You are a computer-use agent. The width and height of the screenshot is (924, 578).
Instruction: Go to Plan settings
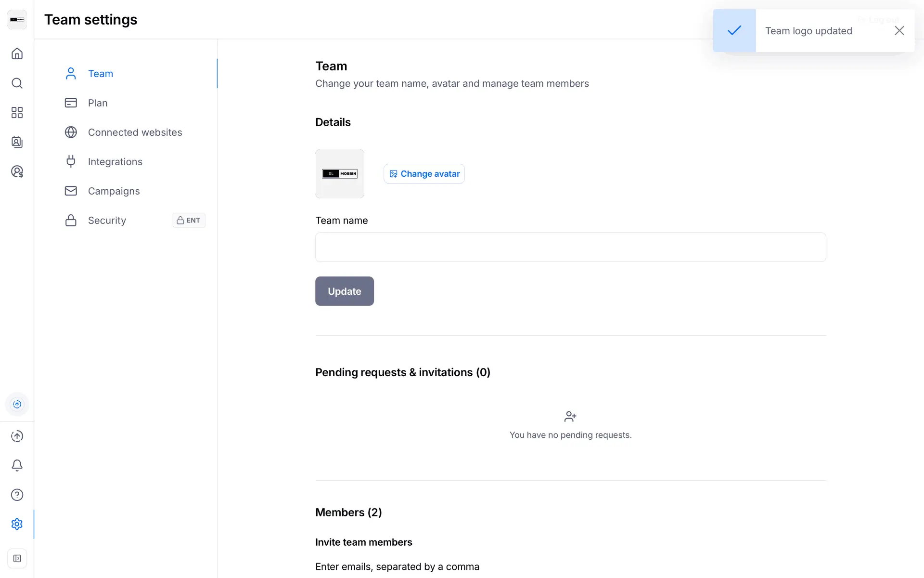[98, 103]
